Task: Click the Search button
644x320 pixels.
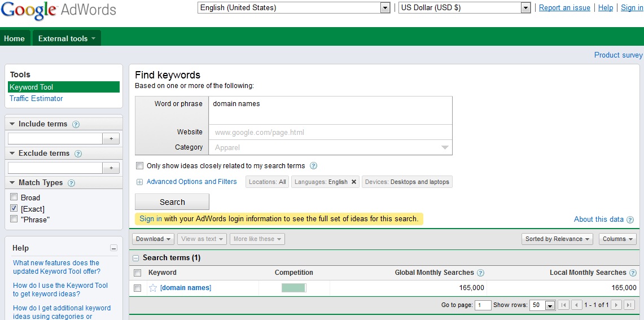Action: point(172,202)
